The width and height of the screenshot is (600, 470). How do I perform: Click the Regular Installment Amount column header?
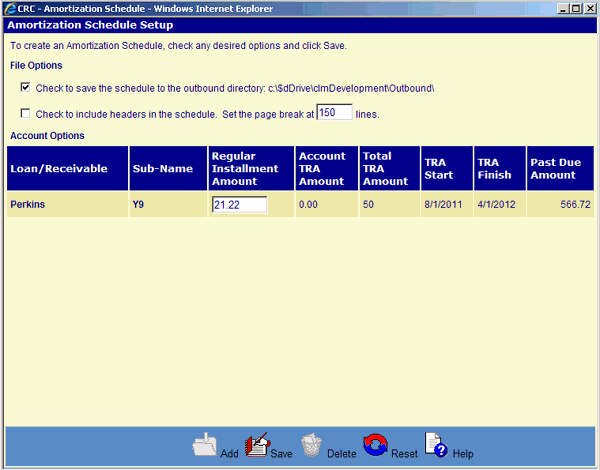251,168
